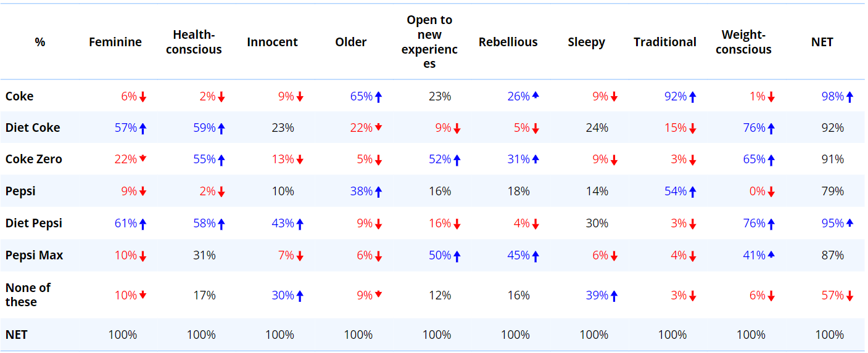Image resolution: width=868 pixels, height=353 pixels.
Task: Click the 31% value in Pepsi Max row
Action: coord(204,255)
